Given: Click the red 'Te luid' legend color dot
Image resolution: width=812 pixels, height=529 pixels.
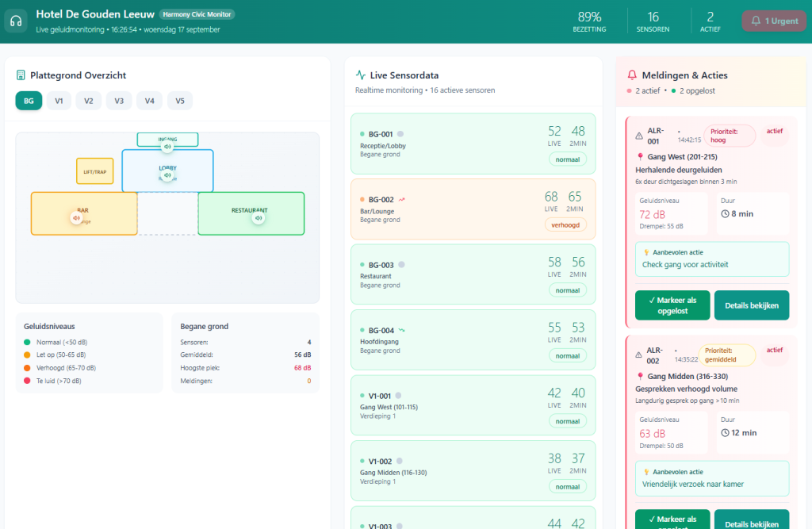Looking at the screenshot, I should point(29,381).
